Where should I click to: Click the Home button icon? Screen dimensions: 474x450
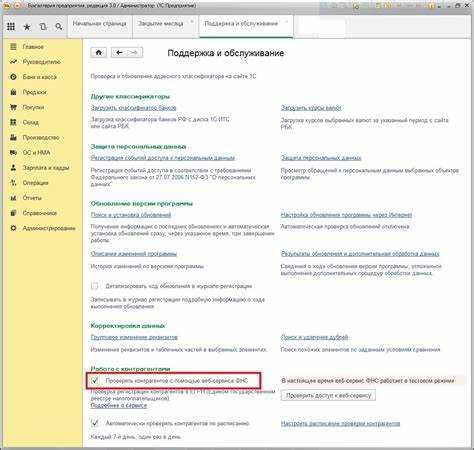point(99,53)
